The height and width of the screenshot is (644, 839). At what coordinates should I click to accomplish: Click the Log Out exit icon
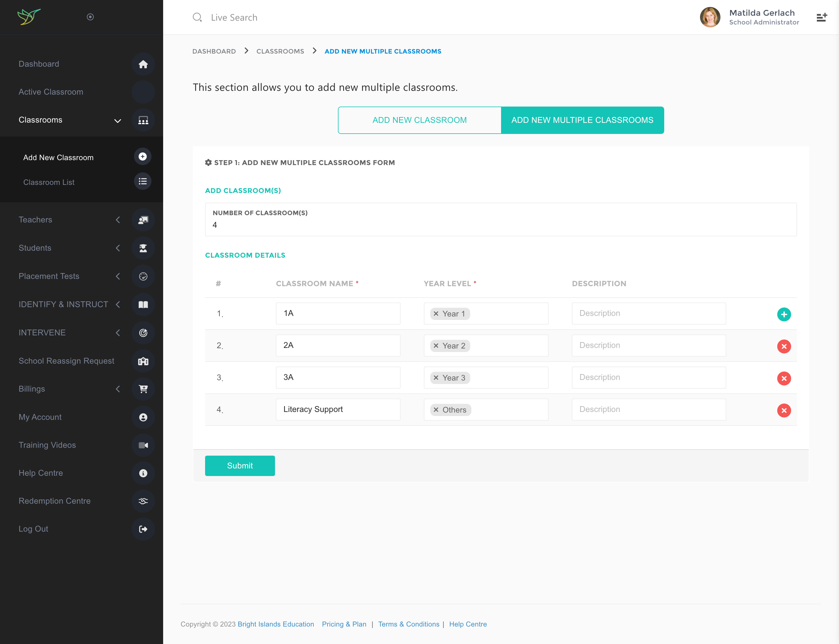[x=143, y=529]
